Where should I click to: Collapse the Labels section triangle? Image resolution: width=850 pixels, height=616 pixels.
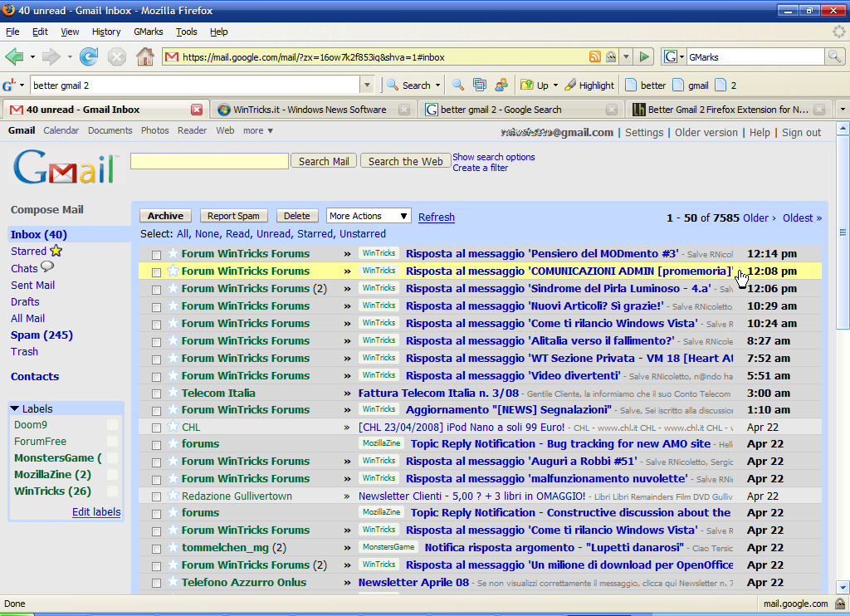click(x=15, y=408)
